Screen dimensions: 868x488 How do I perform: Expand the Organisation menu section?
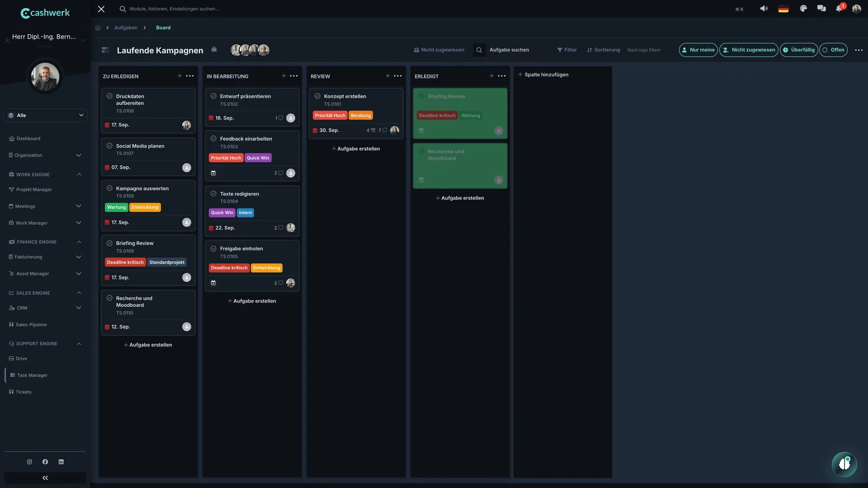pyautogui.click(x=46, y=155)
